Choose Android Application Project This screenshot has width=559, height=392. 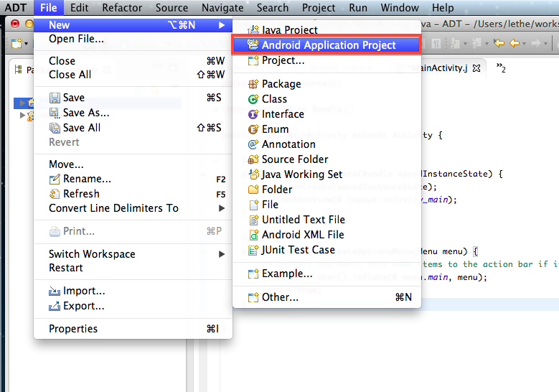(x=327, y=45)
